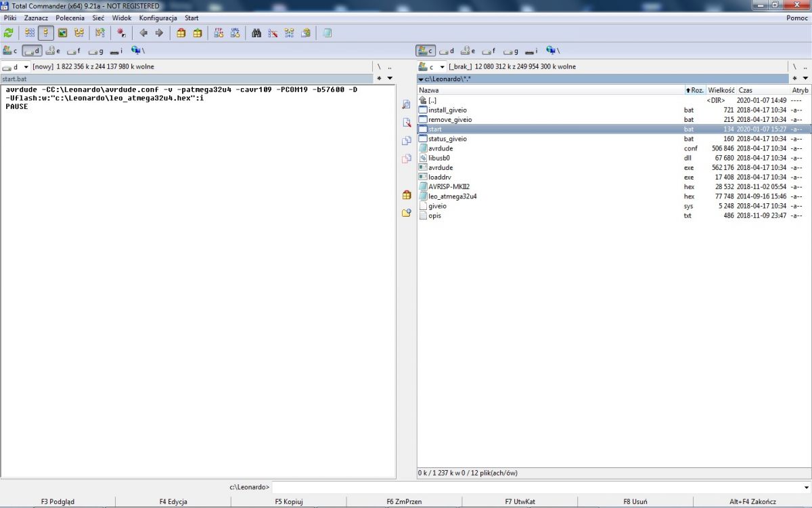Open the Pliki menu
This screenshot has height=508, width=812.
(x=10, y=18)
